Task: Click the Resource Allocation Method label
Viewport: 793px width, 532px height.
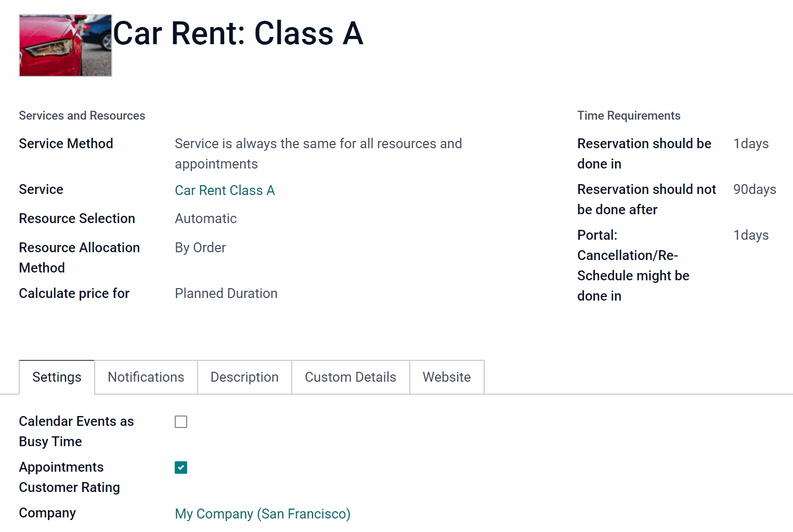Action: 80,257
